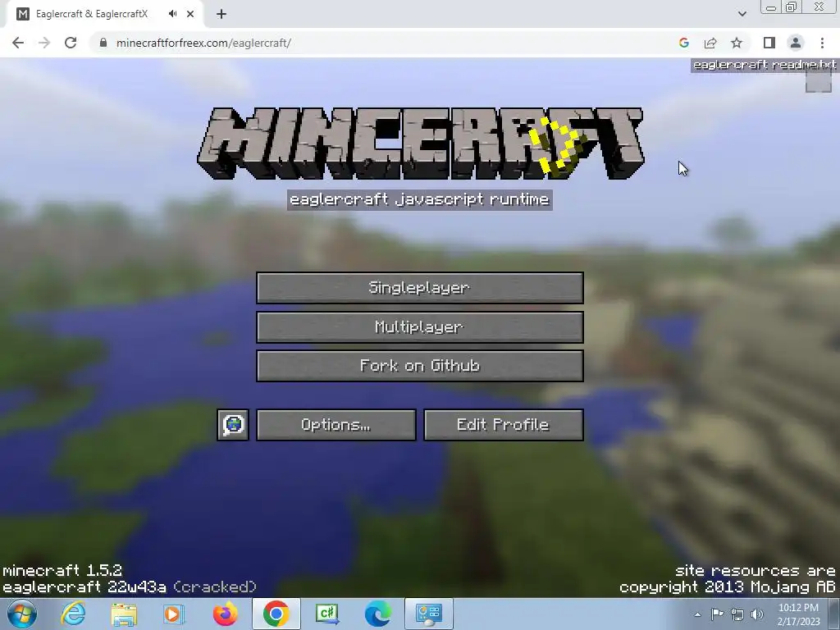Launch Firefox from the taskbar
The height and width of the screenshot is (630, 840).
[225, 614]
